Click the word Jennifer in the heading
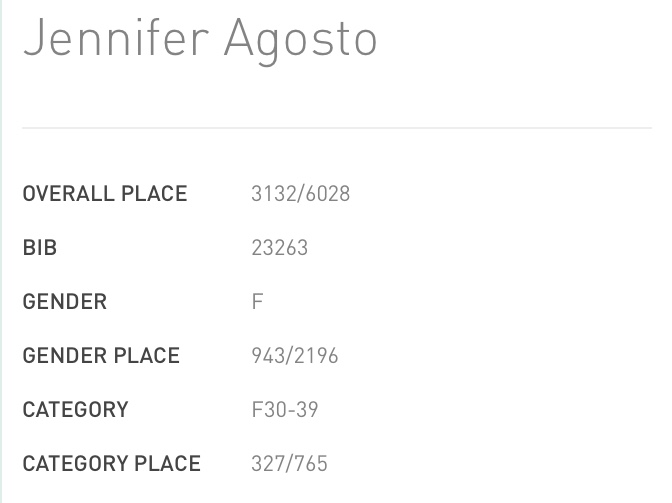The width and height of the screenshot is (672, 503). [117, 38]
